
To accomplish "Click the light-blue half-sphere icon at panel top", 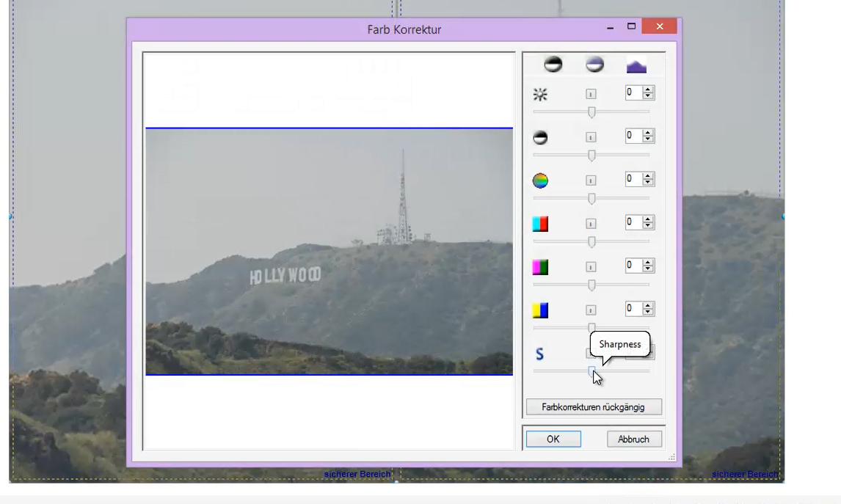I will pyautogui.click(x=595, y=65).
